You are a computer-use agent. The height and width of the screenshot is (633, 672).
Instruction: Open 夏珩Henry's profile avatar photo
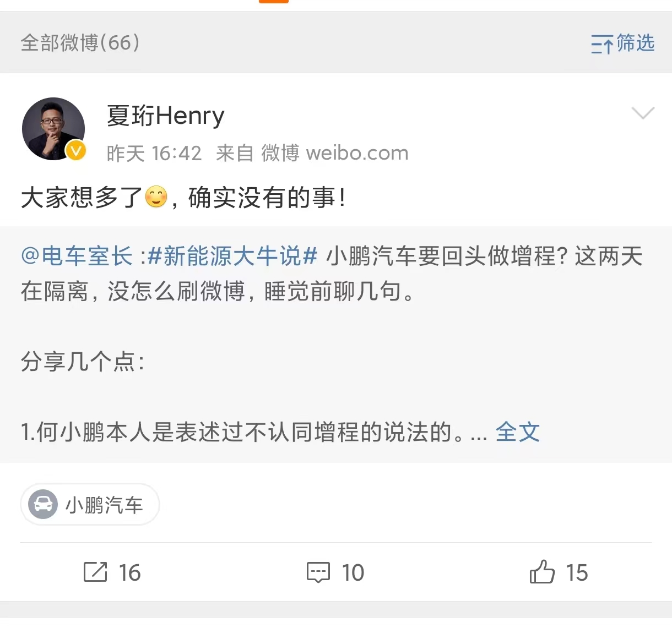point(53,128)
